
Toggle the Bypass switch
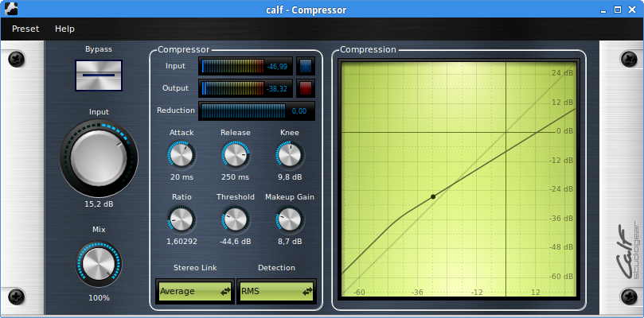point(99,75)
